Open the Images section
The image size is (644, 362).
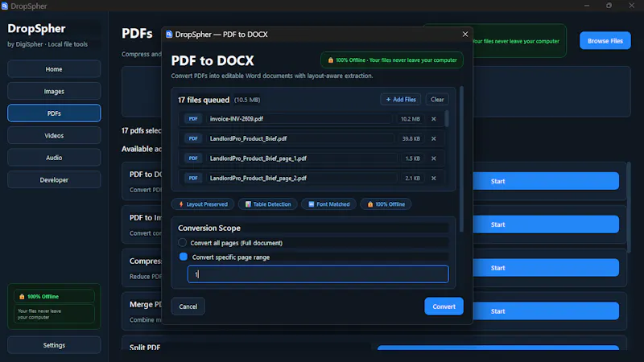[54, 91]
